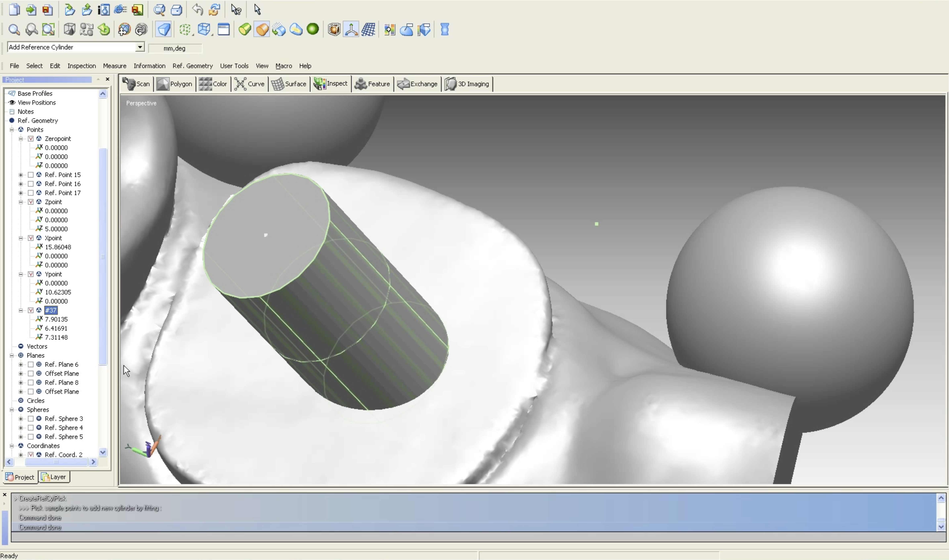Collapse the Xpoint tree node
The height and width of the screenshot is (560, 949).
(21, 238)
